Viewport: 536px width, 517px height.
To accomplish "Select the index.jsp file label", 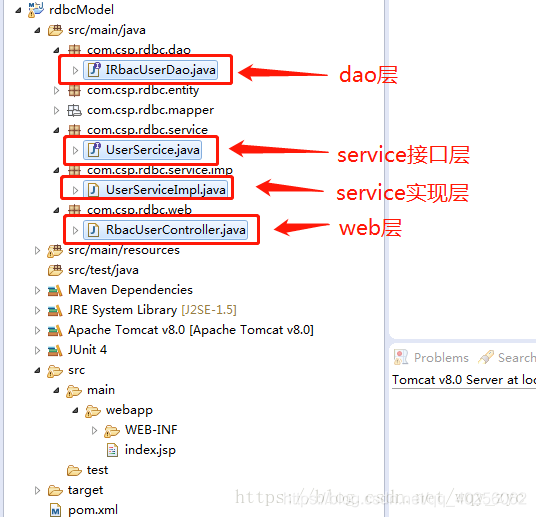I will 150,450.
